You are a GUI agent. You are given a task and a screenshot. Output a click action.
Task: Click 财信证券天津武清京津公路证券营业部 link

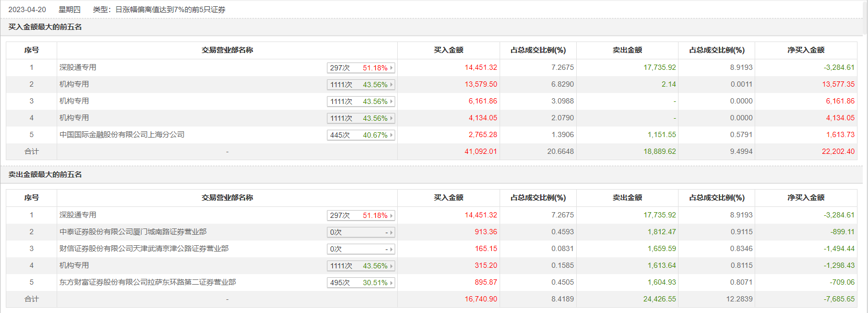point(144,248)
